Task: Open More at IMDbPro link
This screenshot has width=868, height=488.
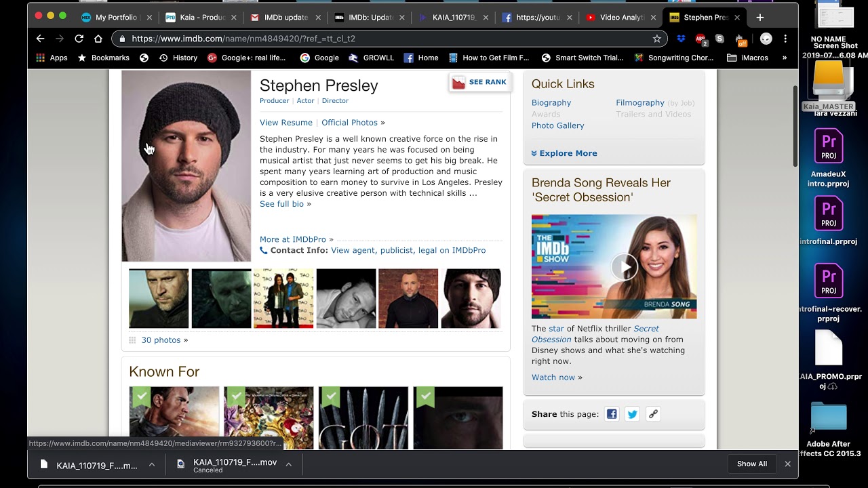Action: 293,239
